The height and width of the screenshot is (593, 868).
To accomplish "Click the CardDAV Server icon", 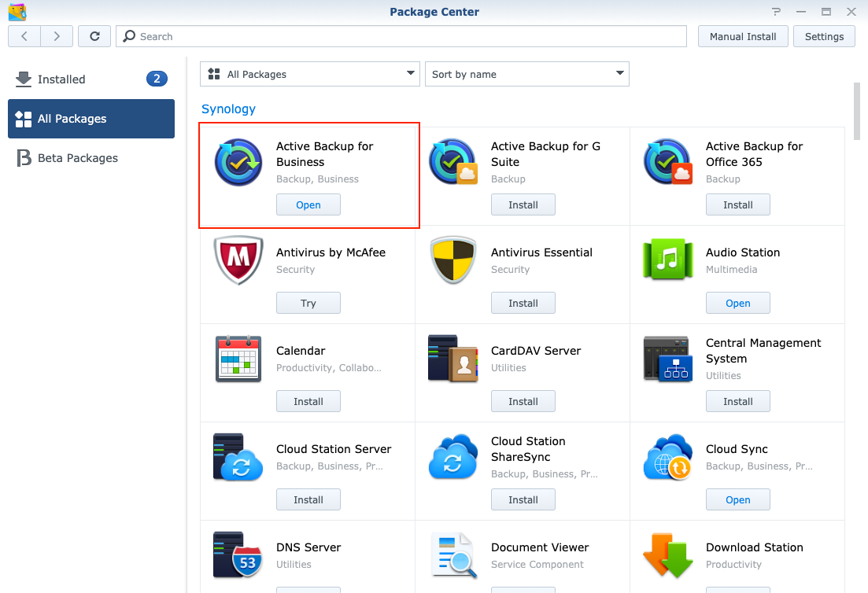I will click(x=453, y=359).
